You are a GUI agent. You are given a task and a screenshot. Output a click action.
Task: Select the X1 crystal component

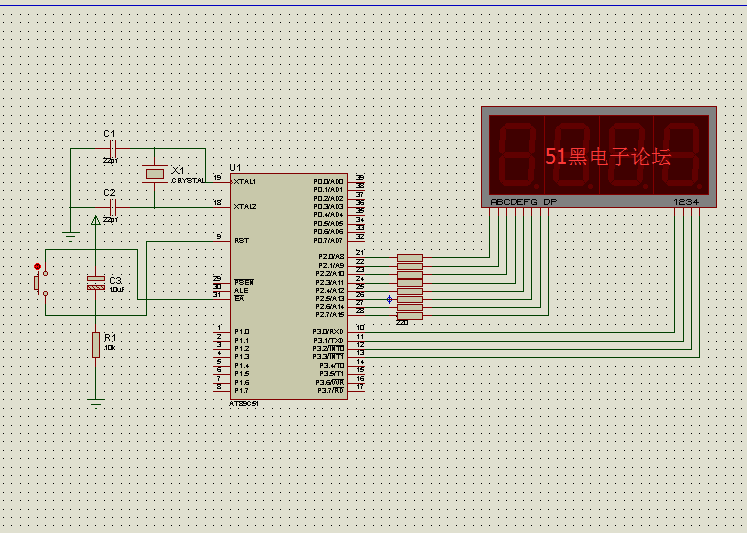154,174
